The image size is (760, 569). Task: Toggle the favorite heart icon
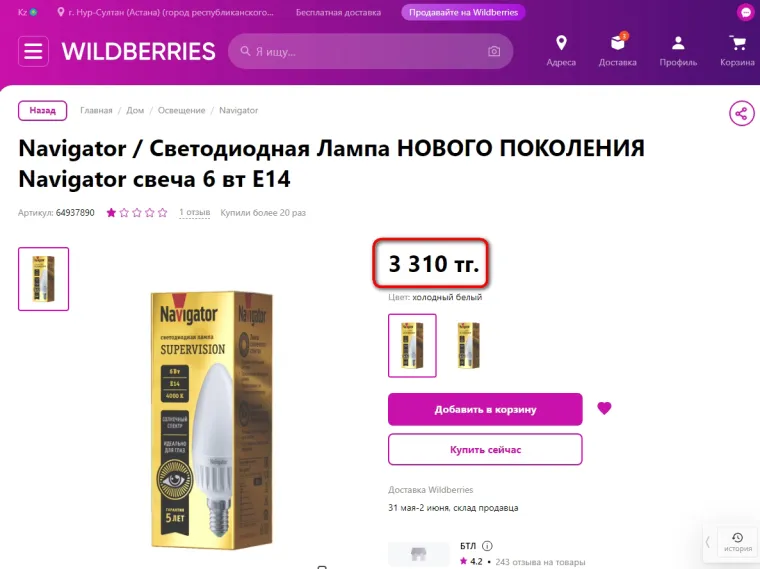[604, 409]
